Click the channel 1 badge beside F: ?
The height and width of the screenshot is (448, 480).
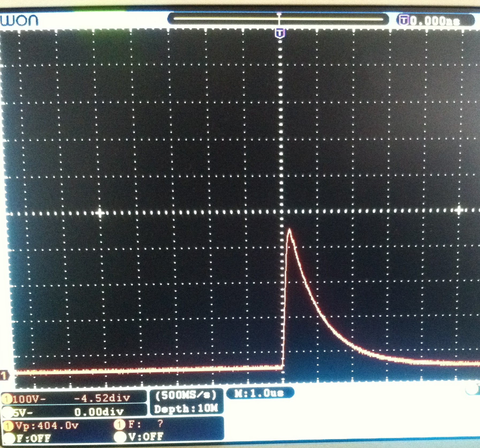[119, 424]
